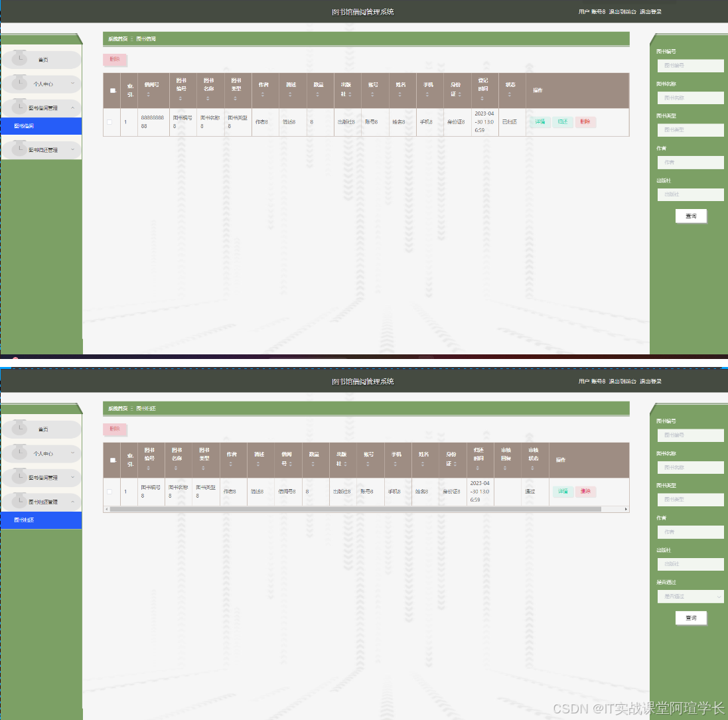The image size is (728, 720).
Task: Sort by 身份证 column on 图书归还 page
Action: [455, 464]
